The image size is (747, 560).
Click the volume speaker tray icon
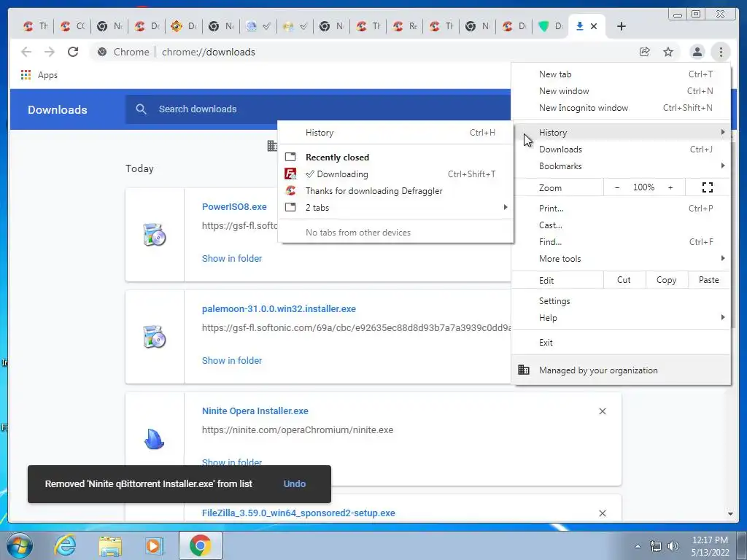click(673, 546)
